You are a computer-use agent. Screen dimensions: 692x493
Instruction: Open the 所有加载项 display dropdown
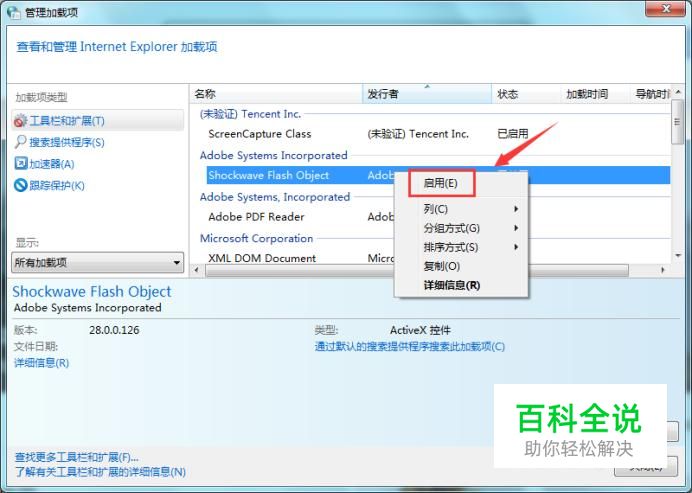coord(98,263)
